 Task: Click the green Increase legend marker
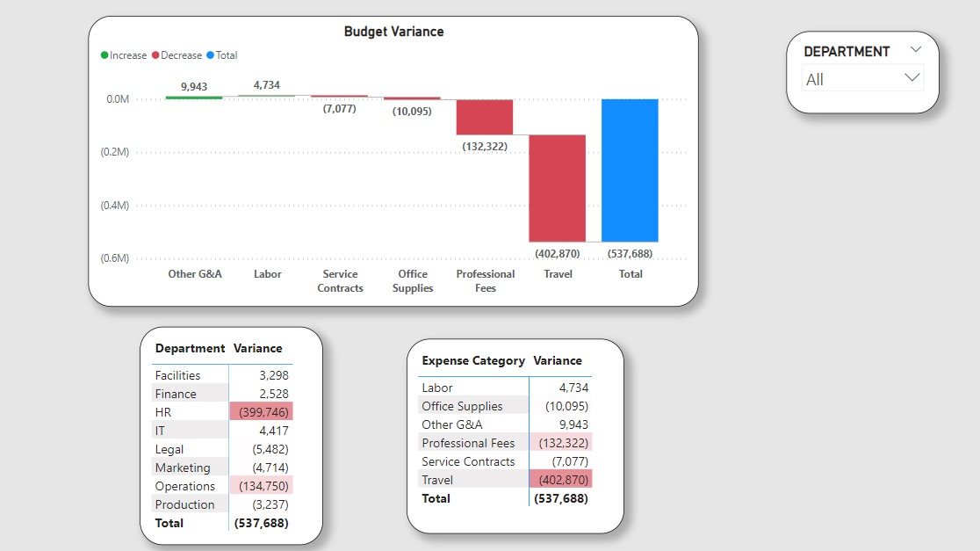(x=104, y=55)
